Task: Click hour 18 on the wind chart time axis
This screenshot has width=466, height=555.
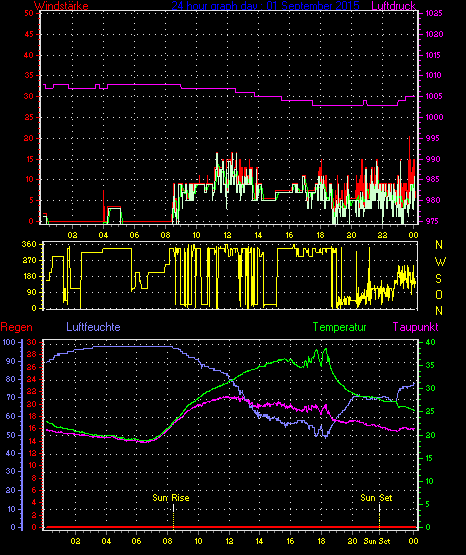Action: click(x=320, y=235)
